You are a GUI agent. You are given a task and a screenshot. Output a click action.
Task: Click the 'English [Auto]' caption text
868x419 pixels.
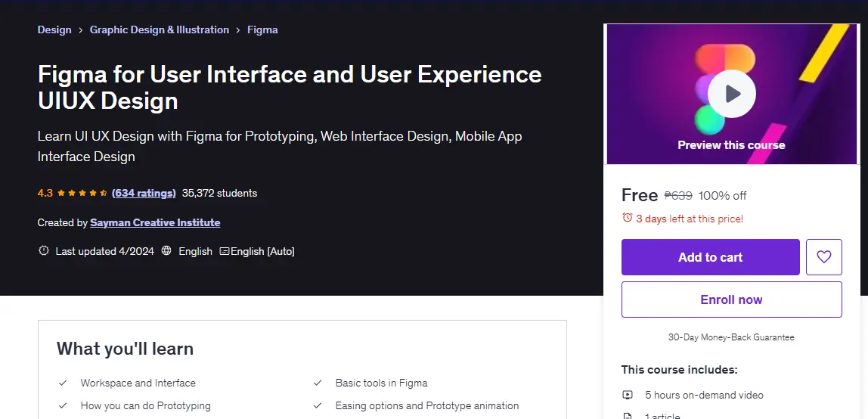[x=262, y=251]
